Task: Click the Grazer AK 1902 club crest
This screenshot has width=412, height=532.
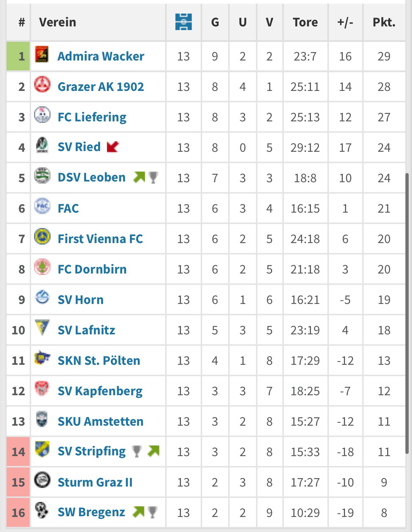Action: coord(42,84)
